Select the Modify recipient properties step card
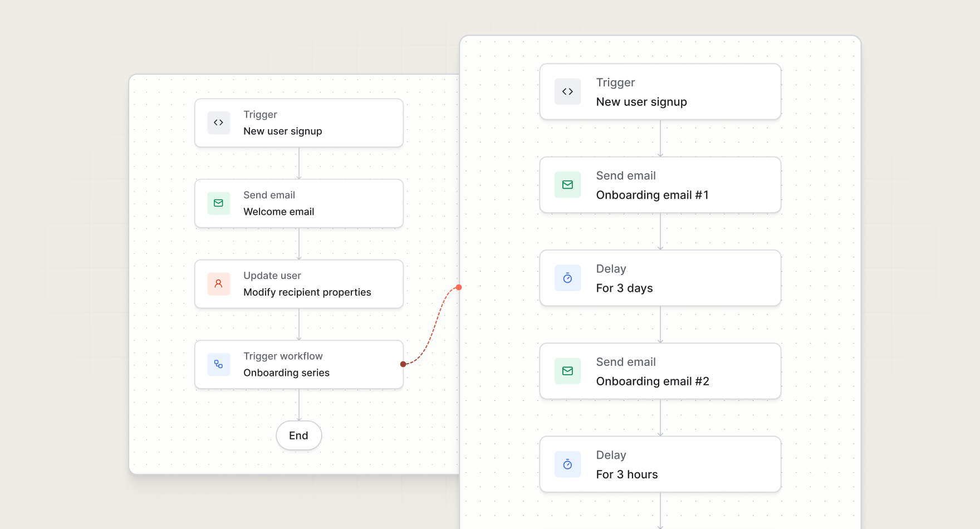The height and width of the screenshot is (529, 980). tap(299, 284)
